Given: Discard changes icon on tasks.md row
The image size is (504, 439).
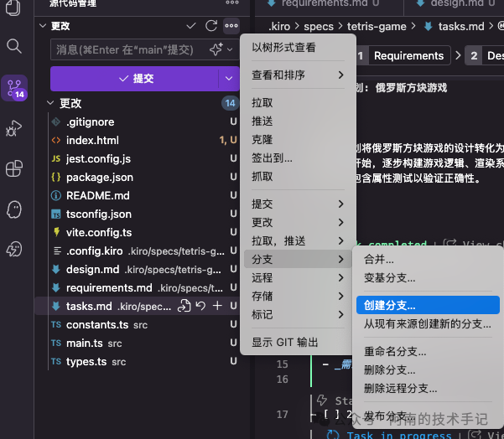Looking at the screenshot, I should [x=201, y=306].
